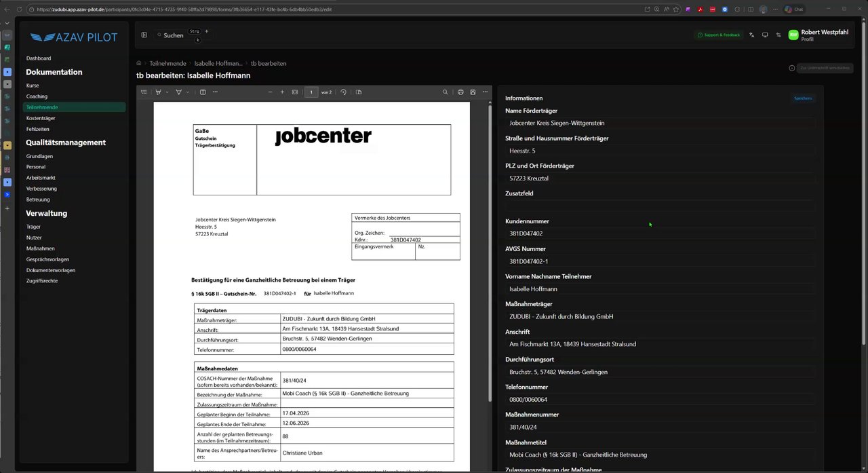Open the settings sliders icon

click(x=778, y=35)
